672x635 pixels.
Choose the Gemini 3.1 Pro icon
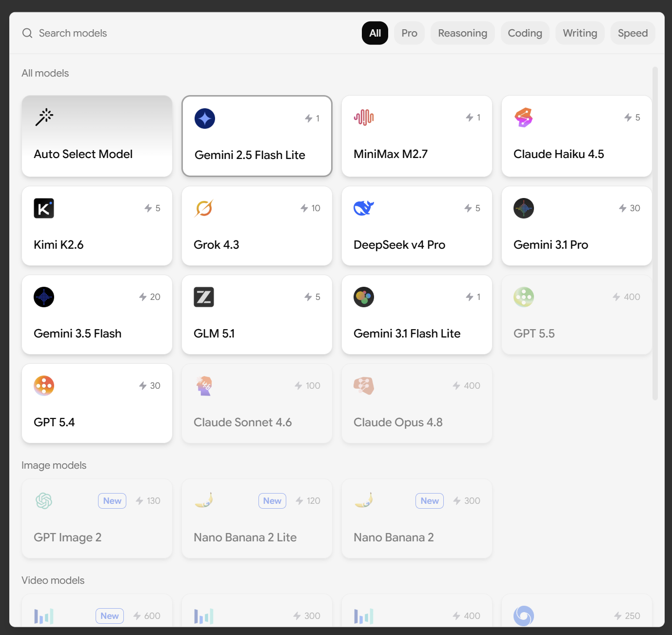524,208
